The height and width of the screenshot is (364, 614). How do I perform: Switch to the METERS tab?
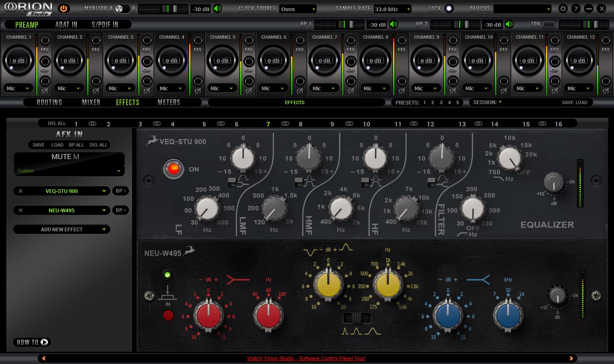pos(169,102)
